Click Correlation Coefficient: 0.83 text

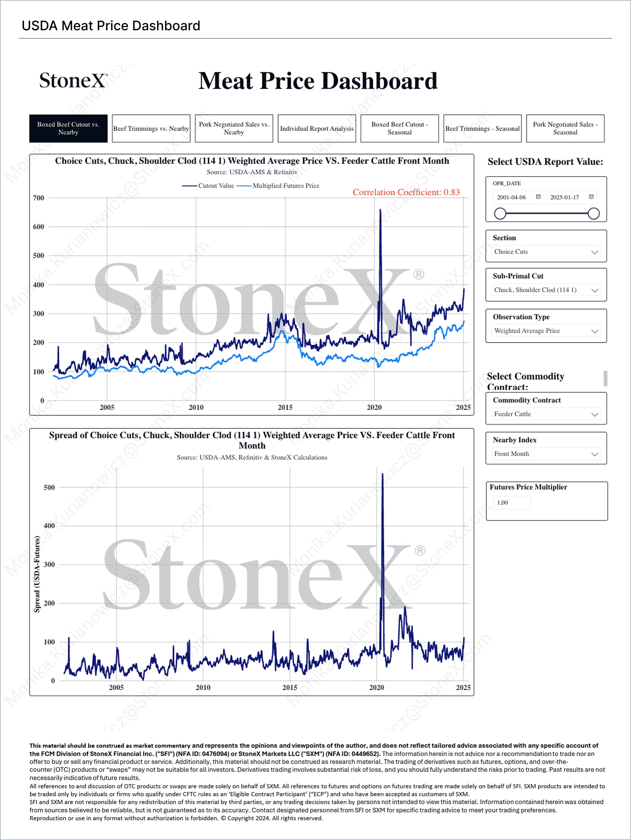tap(406, 192)
